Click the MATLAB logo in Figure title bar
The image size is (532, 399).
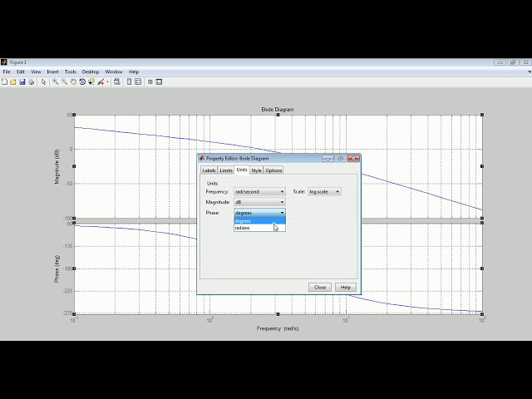(x=3, y=62)
